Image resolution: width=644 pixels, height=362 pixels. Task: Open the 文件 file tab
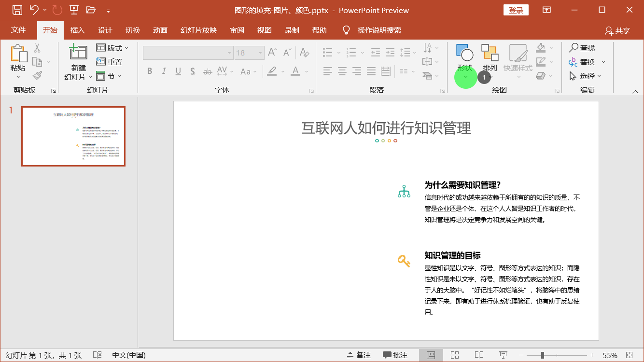[x=18, y=30]
